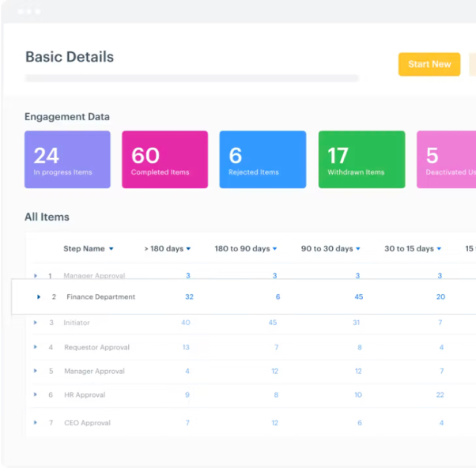Expand the HR Approval row arrow
This screenshot has width=476, height=468.
(36, 394)
